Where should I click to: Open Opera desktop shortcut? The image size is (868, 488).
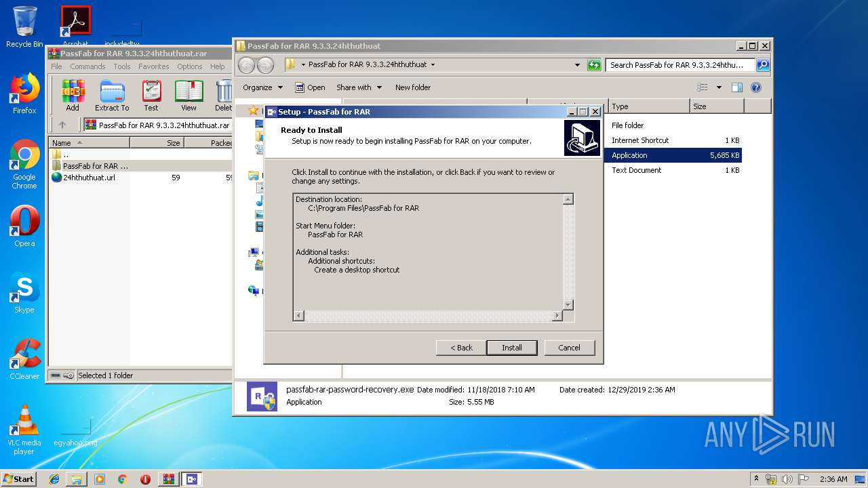pos(24,226)
